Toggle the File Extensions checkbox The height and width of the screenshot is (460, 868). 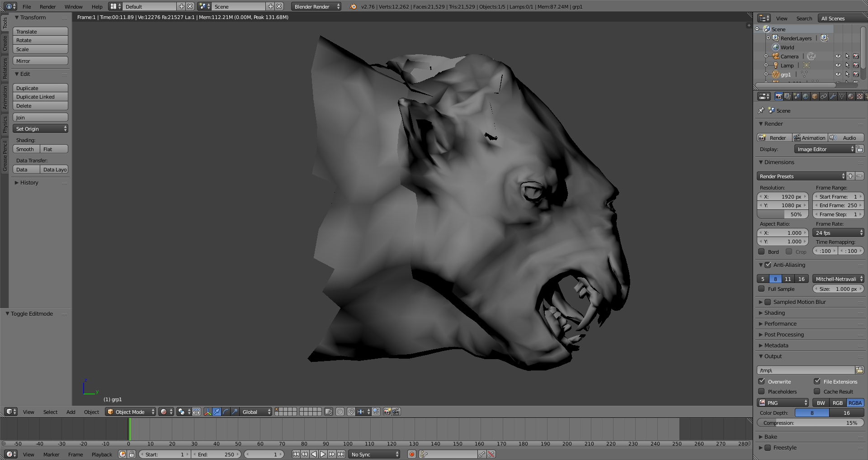[817, 381]
